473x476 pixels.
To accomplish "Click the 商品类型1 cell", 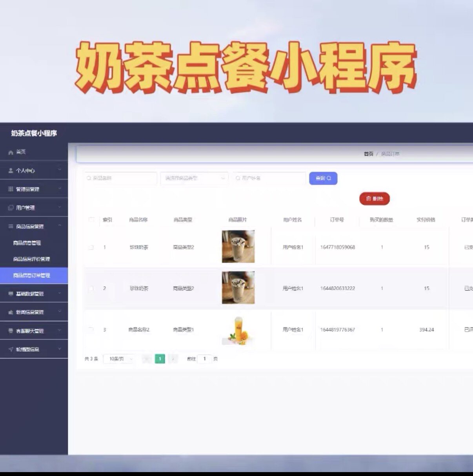I will 184,330.
